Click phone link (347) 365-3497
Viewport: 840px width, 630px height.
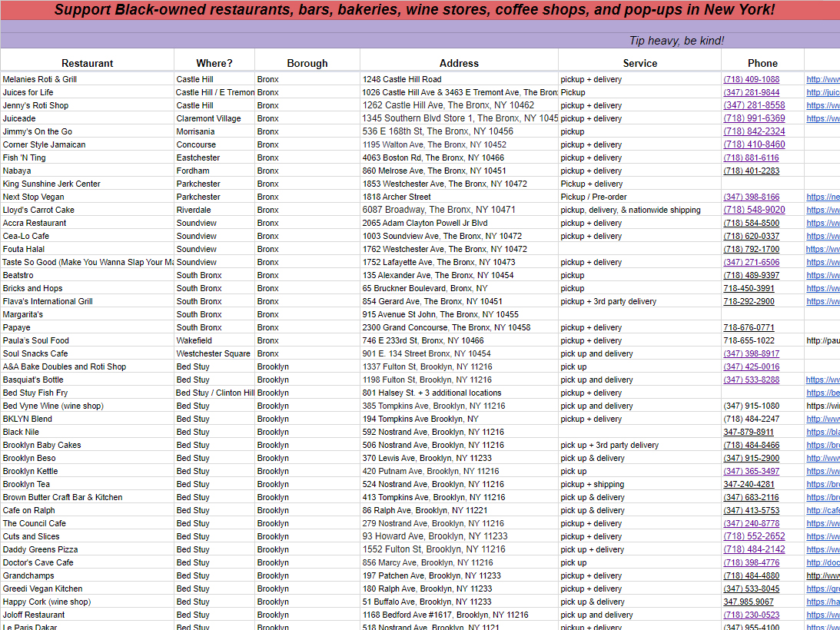[752, 471]
